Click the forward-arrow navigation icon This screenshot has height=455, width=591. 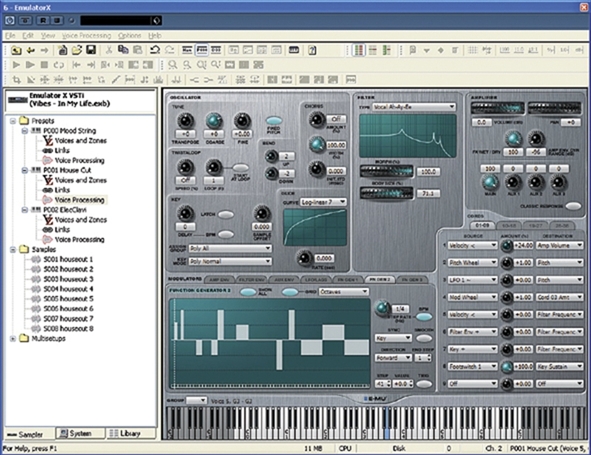(44, 50)
